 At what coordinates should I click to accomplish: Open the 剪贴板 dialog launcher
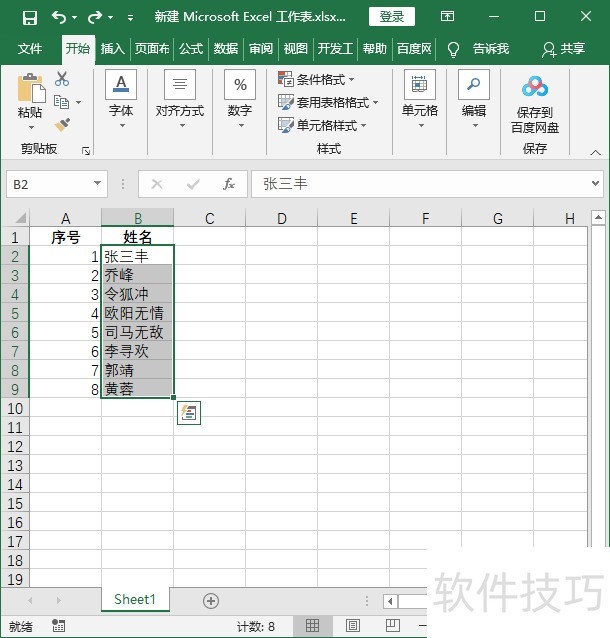tap(86, 151)
